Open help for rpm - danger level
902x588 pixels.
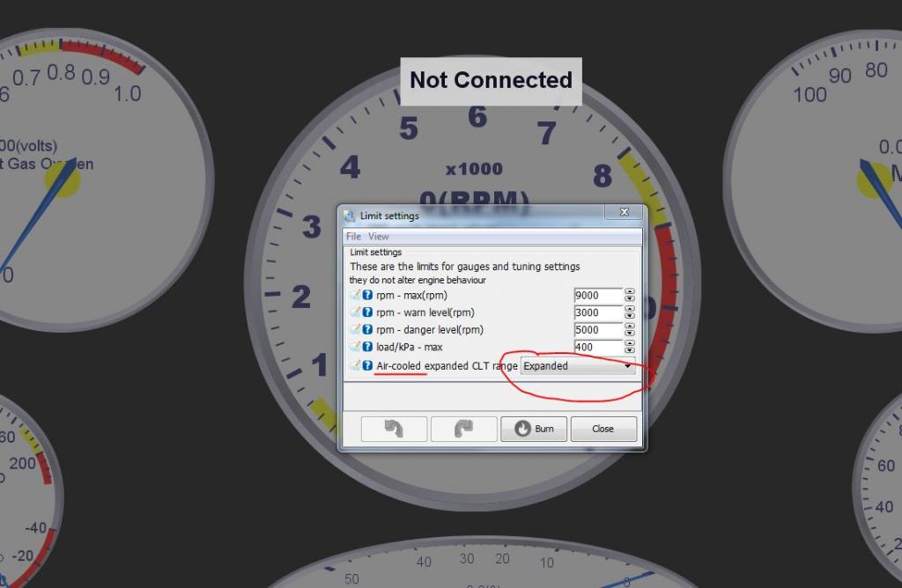tap(367, 329)
